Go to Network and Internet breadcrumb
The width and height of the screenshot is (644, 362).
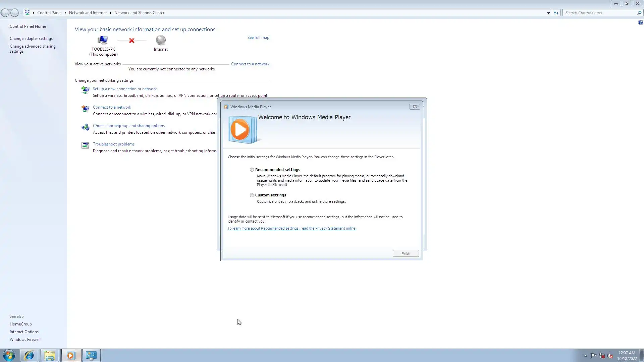[x=88, y=13]
